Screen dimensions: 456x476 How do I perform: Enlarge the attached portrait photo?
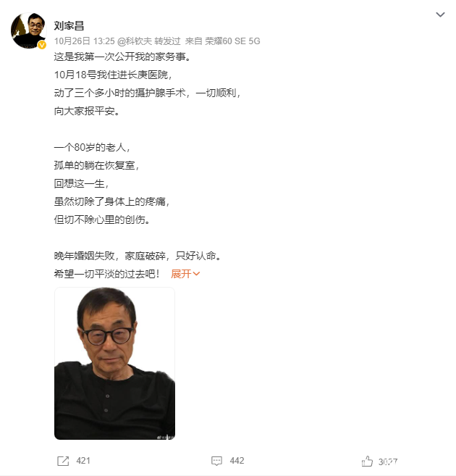(114, 364)
